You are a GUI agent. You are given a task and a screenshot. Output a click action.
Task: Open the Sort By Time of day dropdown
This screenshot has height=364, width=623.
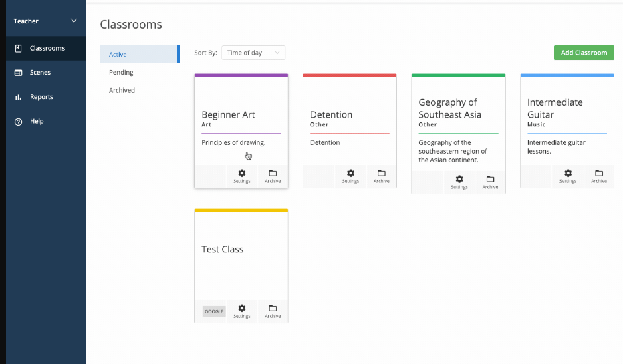(253, 53)
